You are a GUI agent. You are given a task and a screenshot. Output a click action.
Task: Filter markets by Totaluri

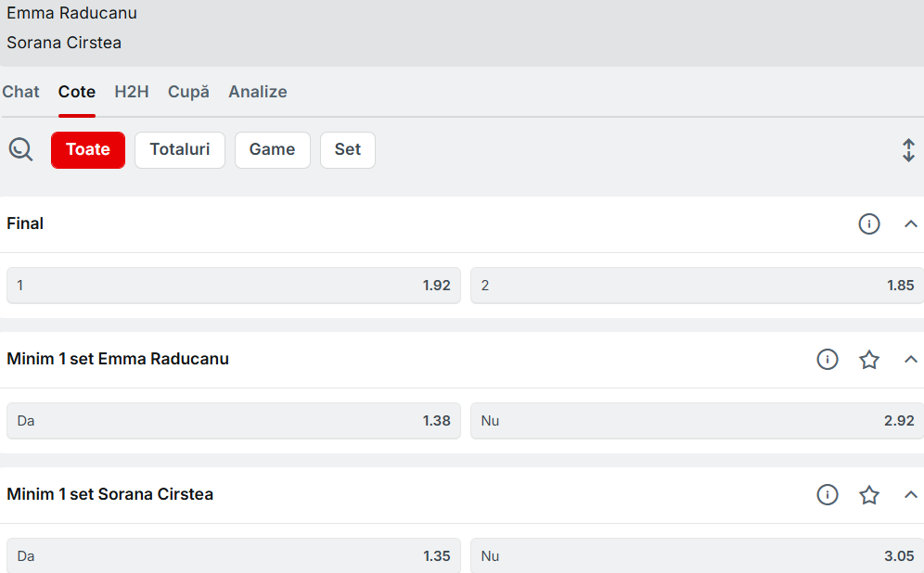tap(180, 149)
